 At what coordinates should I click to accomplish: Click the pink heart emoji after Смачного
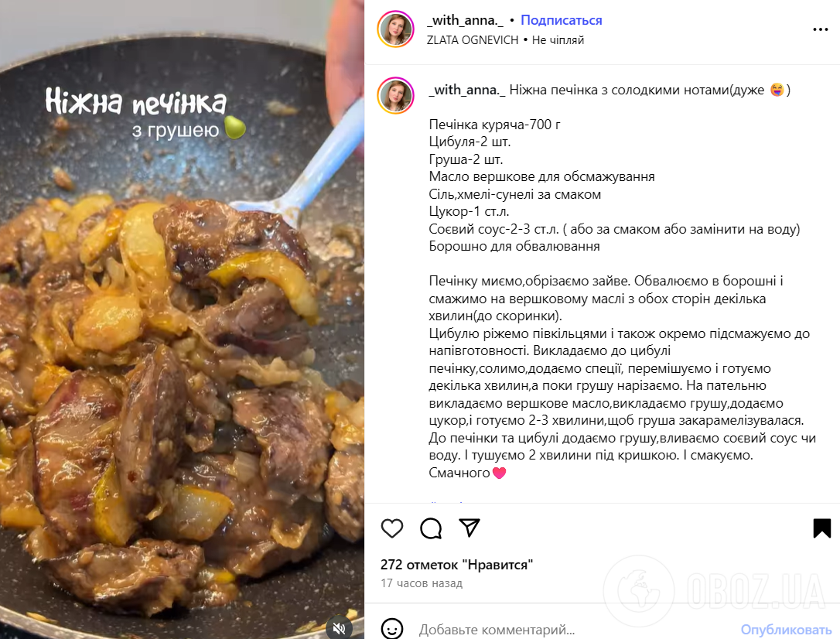click(499, 473)
